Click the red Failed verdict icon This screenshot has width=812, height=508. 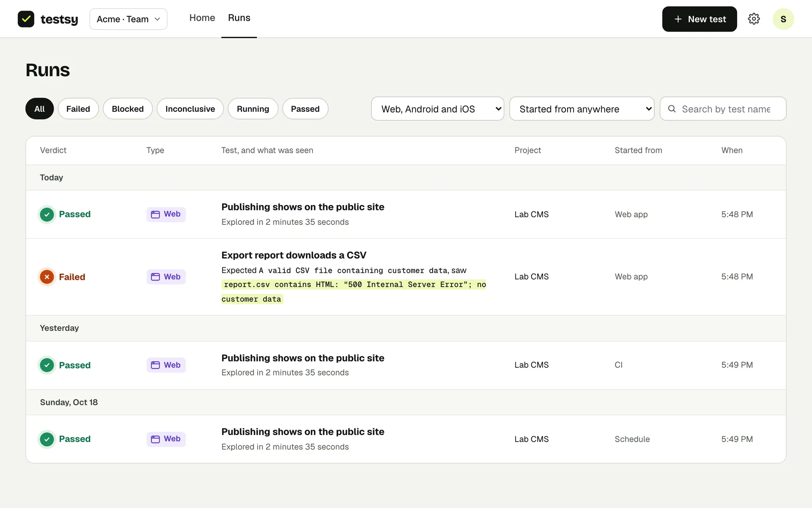(47, 277)
